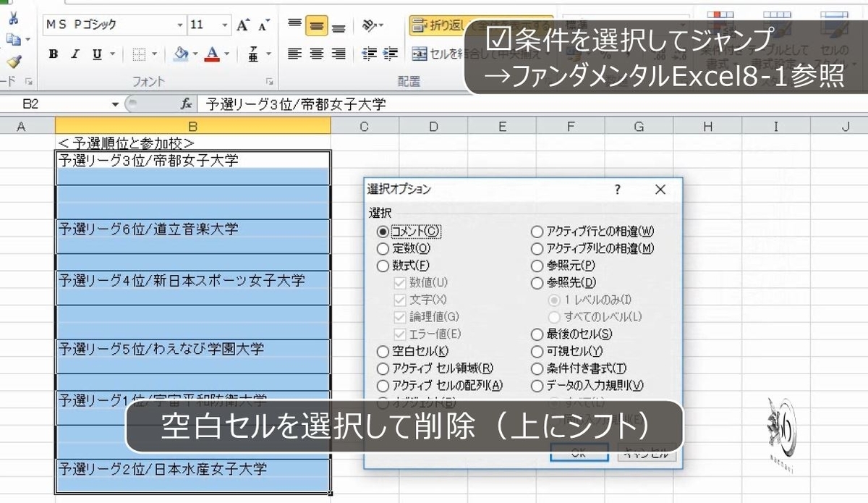Click the Copy icon in clipboard group
Screen dimensions: 868x503
click(x=12, y=41)
